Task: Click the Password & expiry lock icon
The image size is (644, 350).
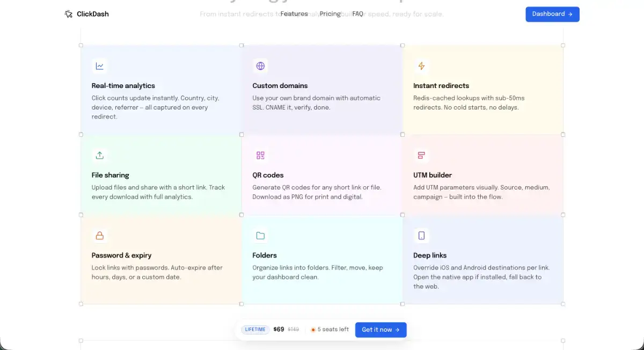Action: pyautogui.click(x=99, y=236)
